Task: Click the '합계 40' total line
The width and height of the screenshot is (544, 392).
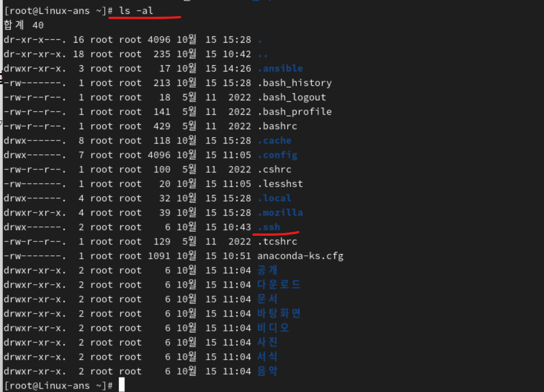Action: pyautogui.click(x=24, y=25)
